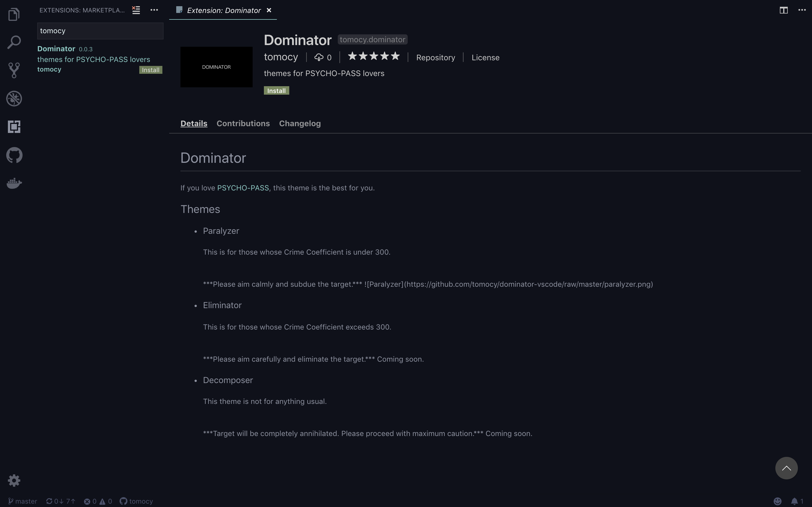The height and width of the screenshot is (507, 812).
Task: Open the Extensions view icon
Action: pyautogui.click(x=14, y=127)
